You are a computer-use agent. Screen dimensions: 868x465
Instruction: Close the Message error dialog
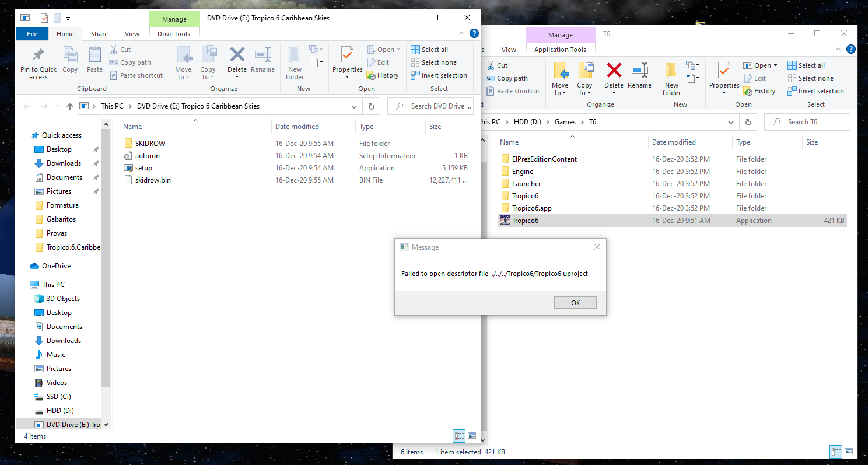tap(597, 247)
